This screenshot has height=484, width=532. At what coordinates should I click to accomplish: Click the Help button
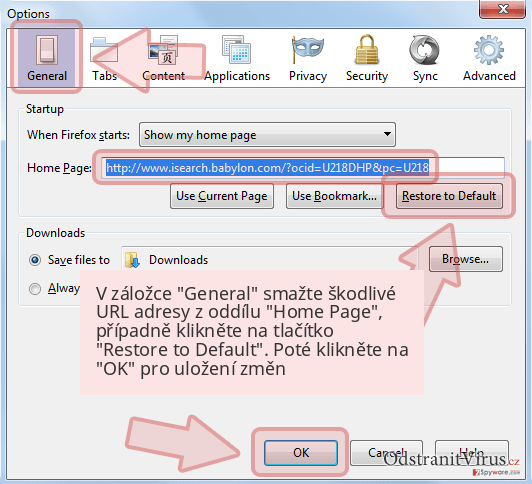(x=472, y=453)
